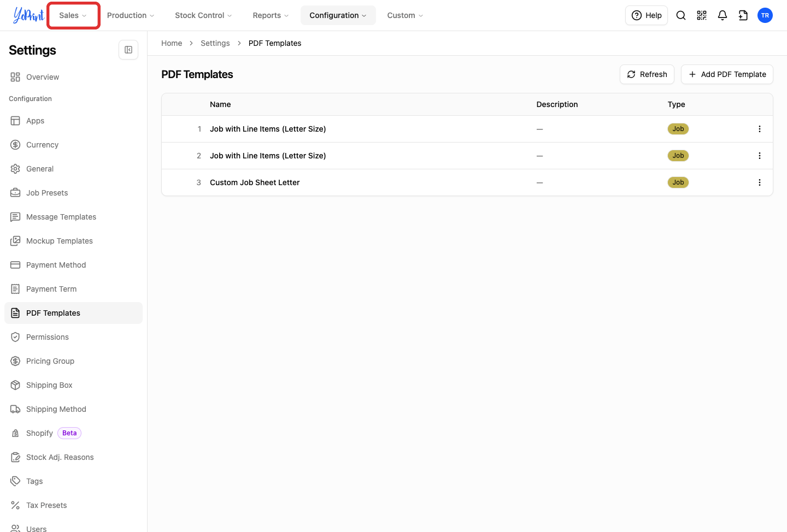The image size is (787, 532).
Task: Open Tax Presets settings
Action: click(x=73, y=505)
